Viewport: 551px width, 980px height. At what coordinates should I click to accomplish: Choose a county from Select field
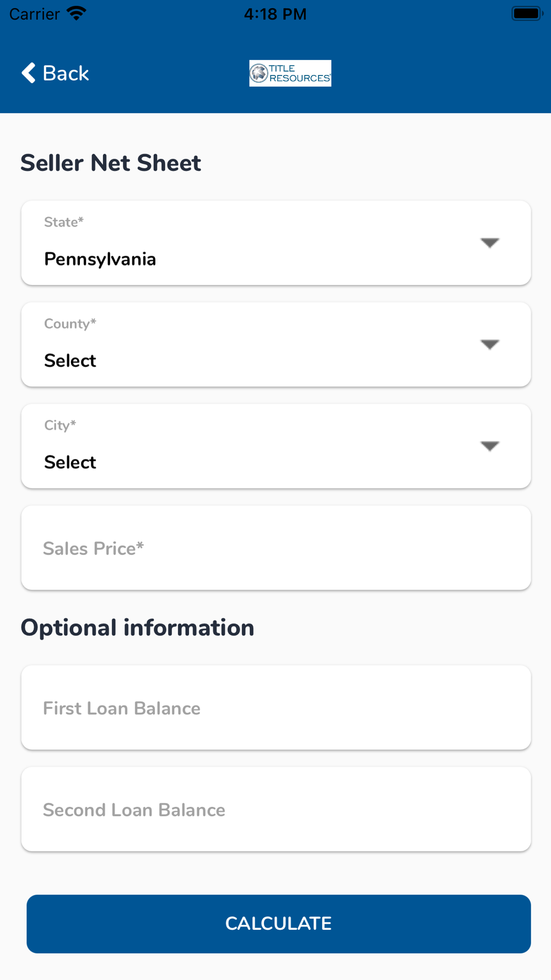coord(70,360)
